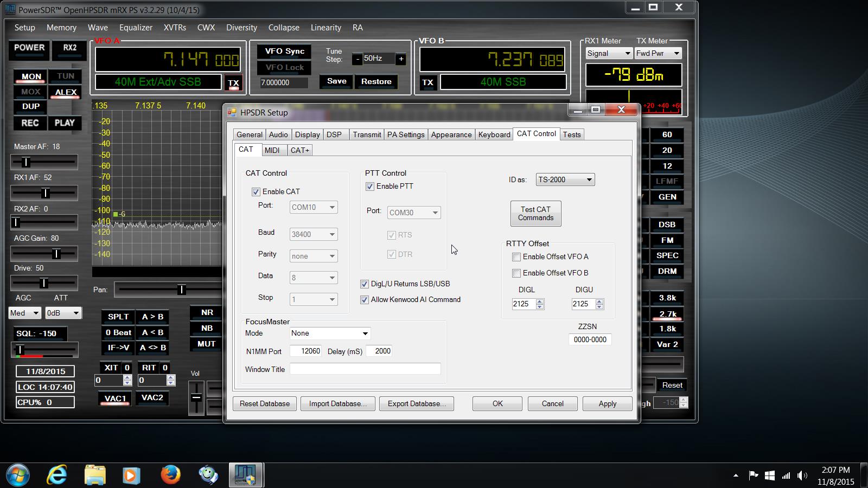Toggle Allow Kenwood AI Command checkbox

(x=365, y=300)
